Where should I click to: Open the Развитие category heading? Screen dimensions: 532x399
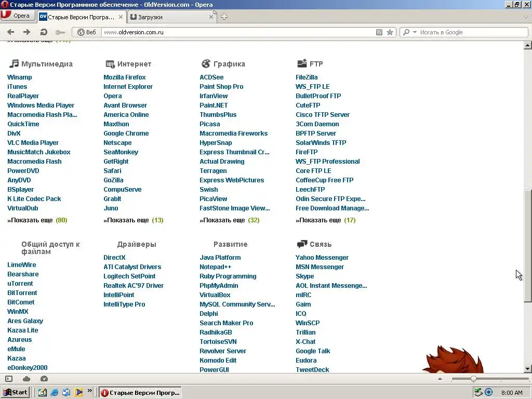click(230, 244)
